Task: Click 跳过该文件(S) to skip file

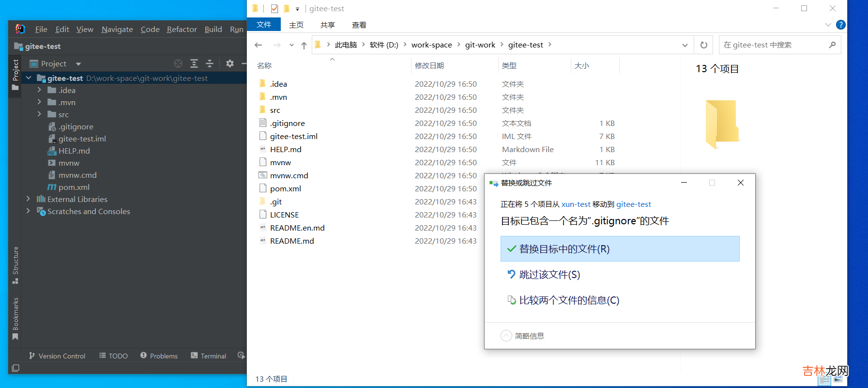Action: pyautogui.click(x=549, y=275)
